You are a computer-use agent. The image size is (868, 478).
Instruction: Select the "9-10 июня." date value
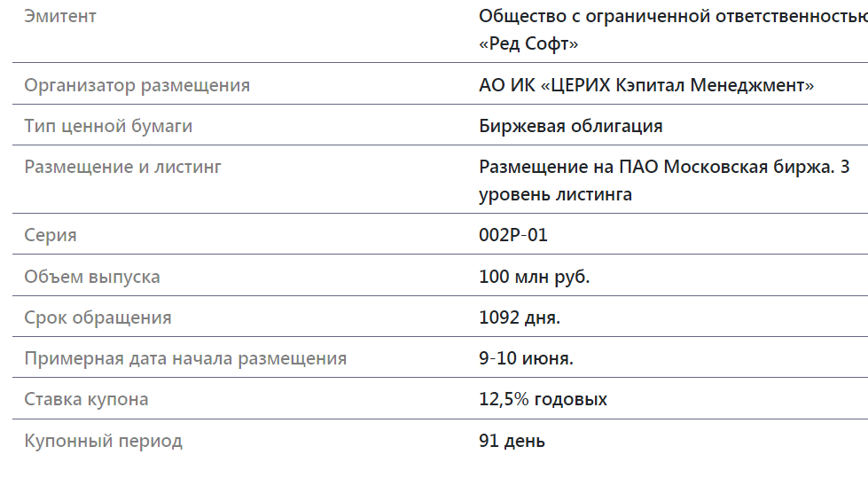pos(526,358)
